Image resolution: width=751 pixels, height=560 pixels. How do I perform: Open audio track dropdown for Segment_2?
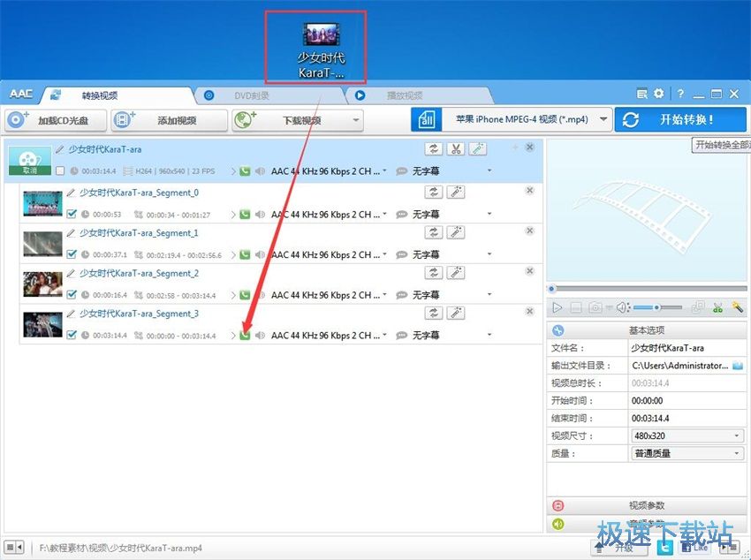click(x=384, y=294)
